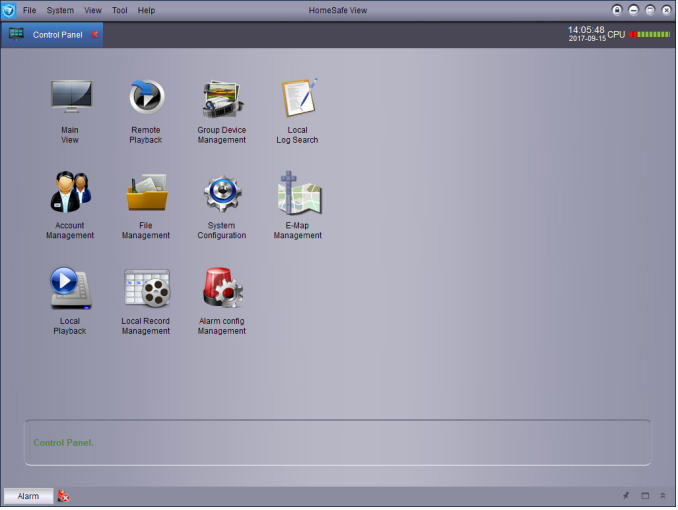The image size is (678, 510).
Task: Open Alarm config Management
Action: 221,288
